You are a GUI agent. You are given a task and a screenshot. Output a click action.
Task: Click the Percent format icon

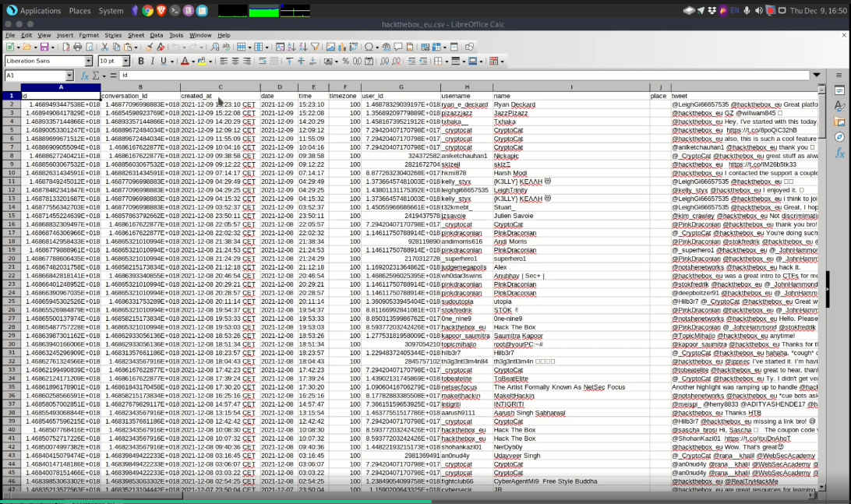pos(346,62)
